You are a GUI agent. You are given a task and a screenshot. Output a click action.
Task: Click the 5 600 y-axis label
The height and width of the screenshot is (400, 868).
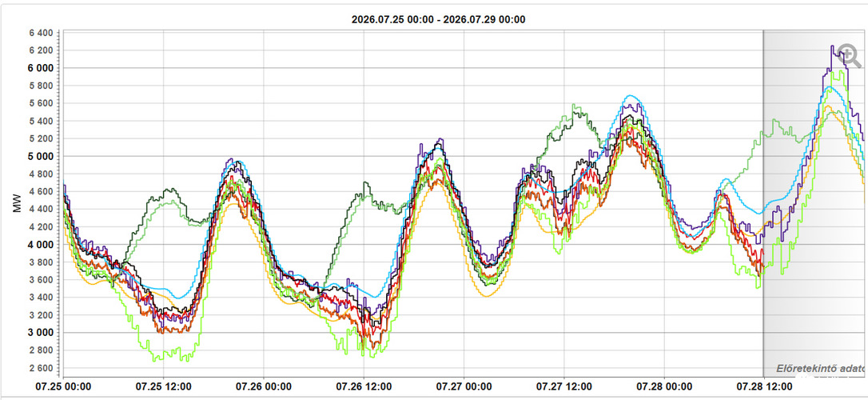click(41, 103)
